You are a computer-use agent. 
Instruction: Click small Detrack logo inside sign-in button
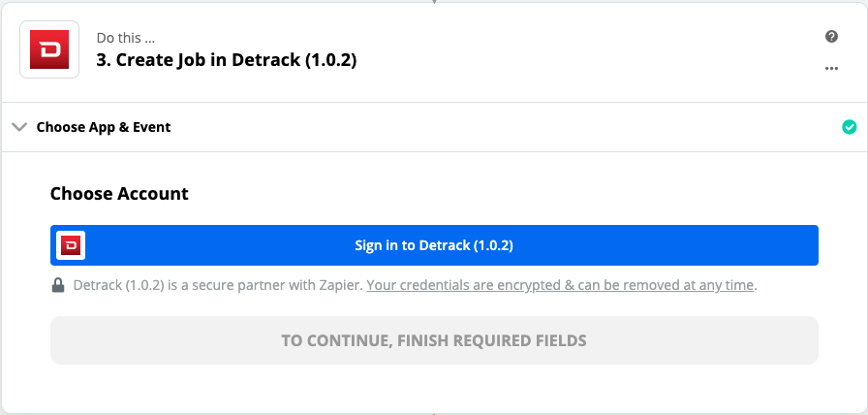click(x=71, y=245)
